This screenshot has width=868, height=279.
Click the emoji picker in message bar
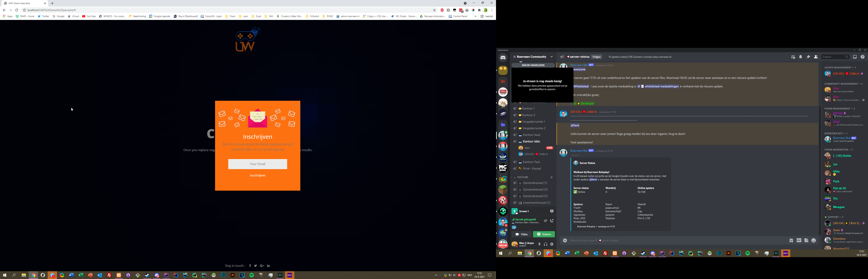point(814,241)
